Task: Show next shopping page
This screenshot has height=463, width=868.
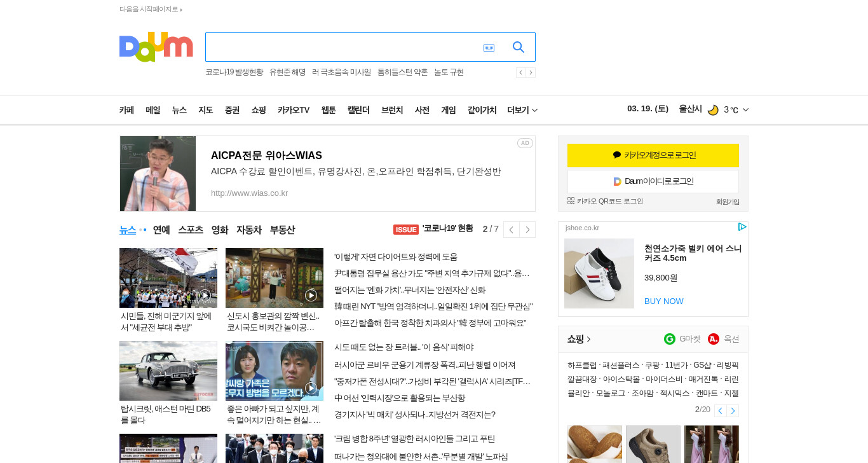Action: 733,411
